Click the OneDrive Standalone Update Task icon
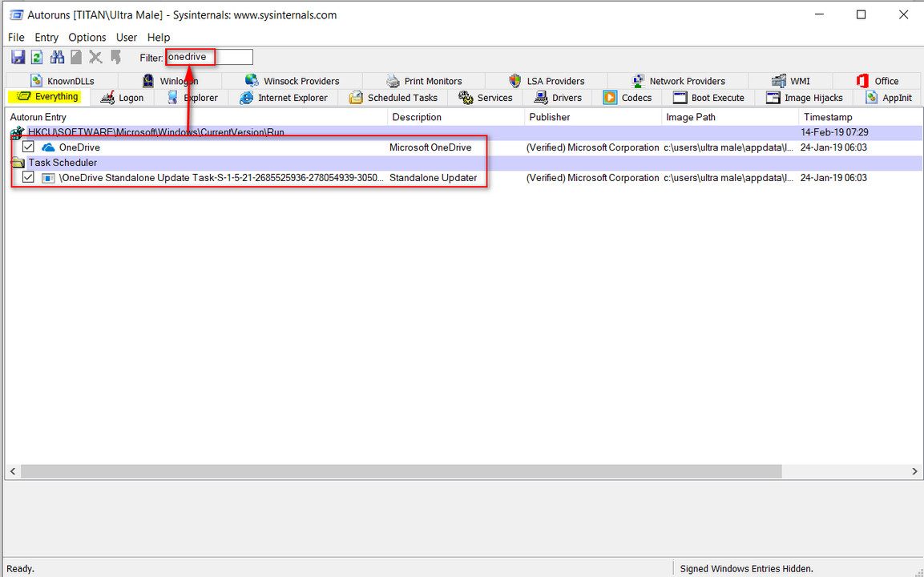924x577 pixels. point(48,178)
